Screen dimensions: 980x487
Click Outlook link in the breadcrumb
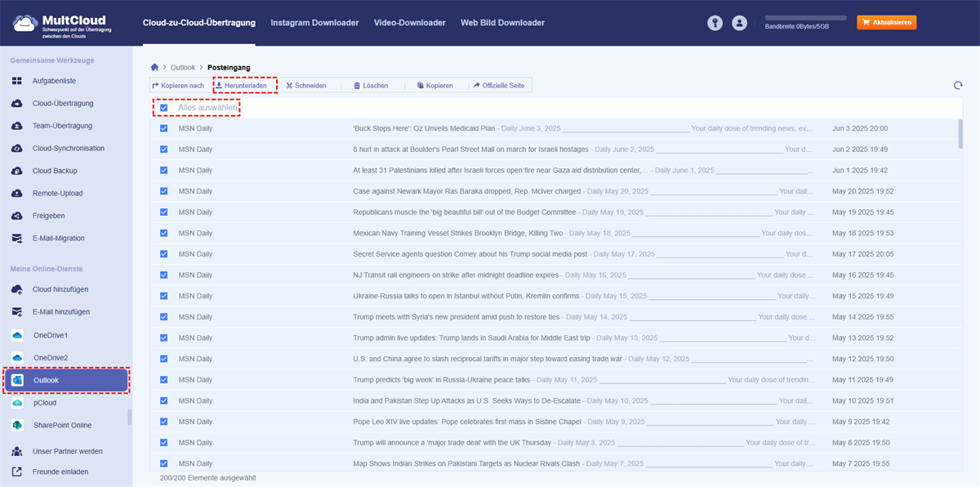183,67
